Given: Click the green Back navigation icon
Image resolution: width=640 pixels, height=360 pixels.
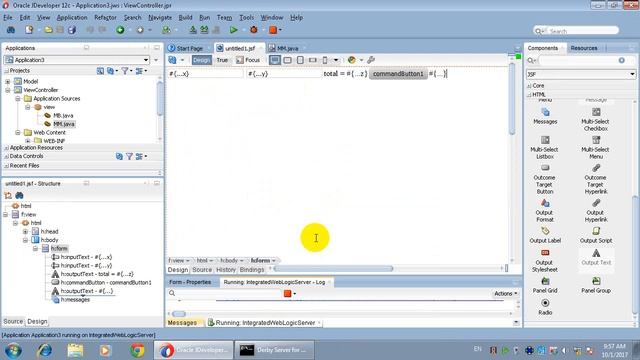Looking at the screenshot, I should click(120, 30).
